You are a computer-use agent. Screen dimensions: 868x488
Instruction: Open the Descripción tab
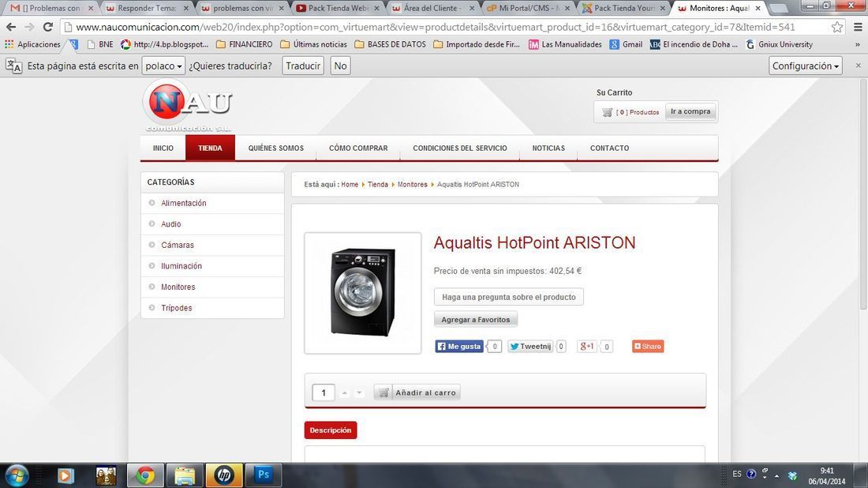[331, 430]
